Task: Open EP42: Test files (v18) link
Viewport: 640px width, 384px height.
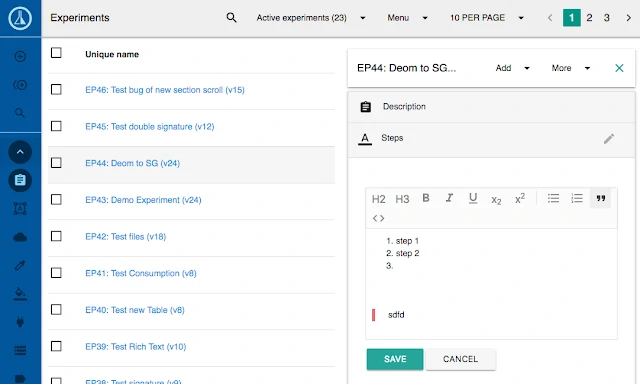Action: (x=125, y=236)
